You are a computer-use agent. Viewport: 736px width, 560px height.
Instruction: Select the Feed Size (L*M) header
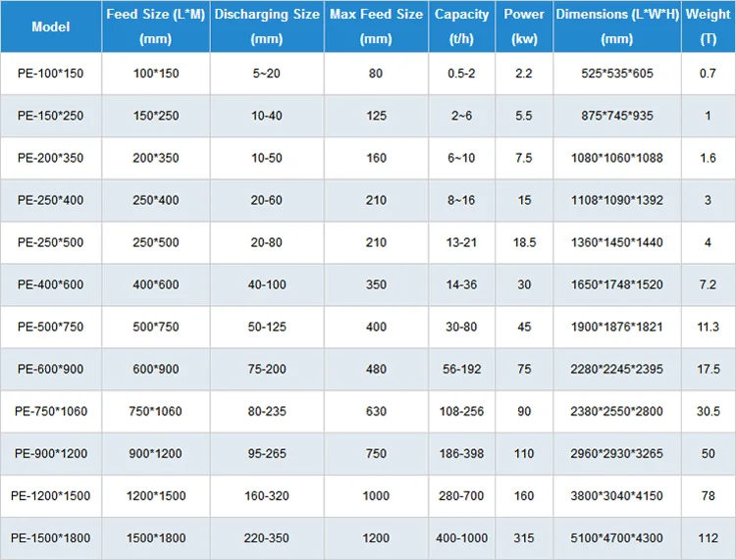click(156, 26)
